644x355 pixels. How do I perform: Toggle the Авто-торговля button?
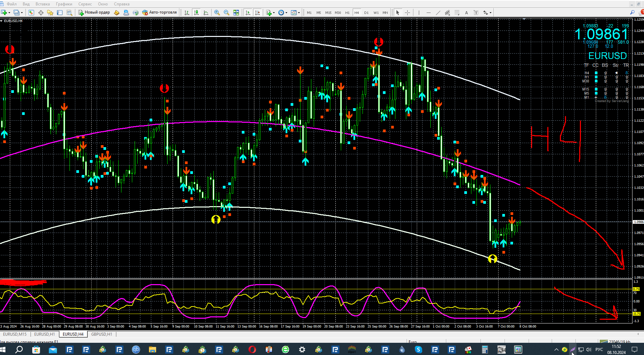tap(159, 13)
